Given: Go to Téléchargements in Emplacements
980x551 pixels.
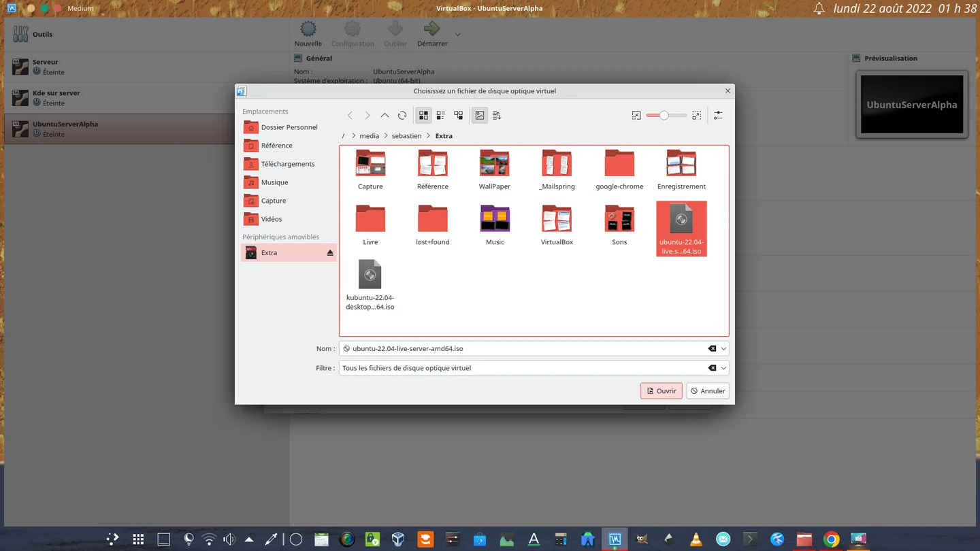Looking at the screenshot, I should click(289, 164).
